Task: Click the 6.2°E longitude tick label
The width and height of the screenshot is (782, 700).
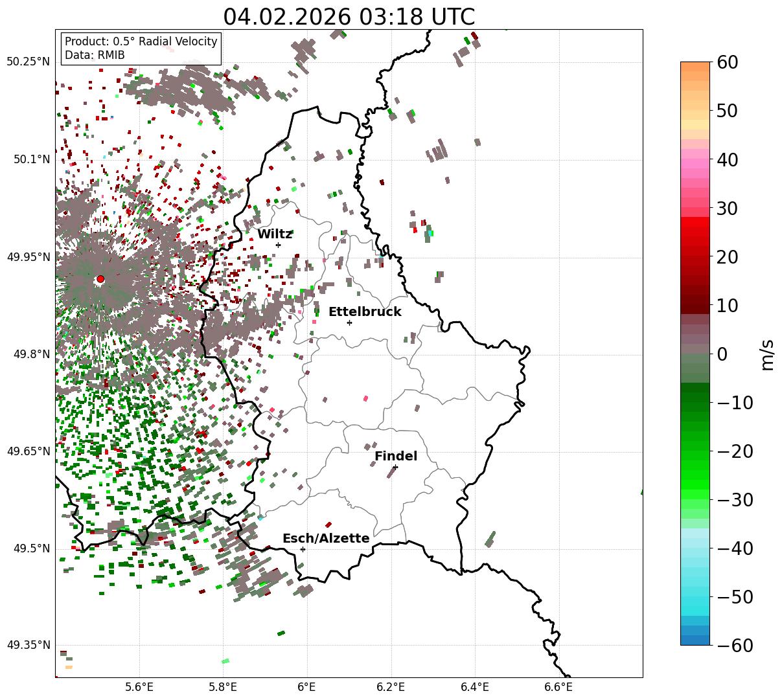Action: click(391, 686)
